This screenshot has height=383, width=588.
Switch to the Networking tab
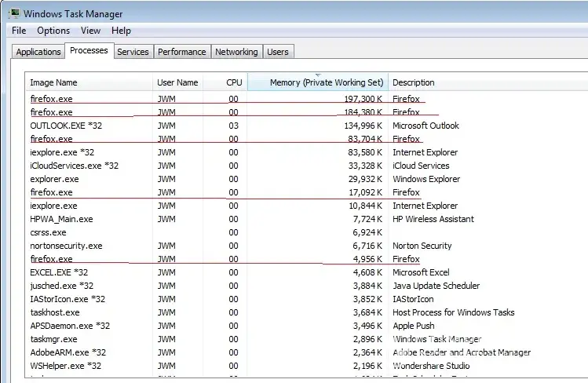[236, 52]
